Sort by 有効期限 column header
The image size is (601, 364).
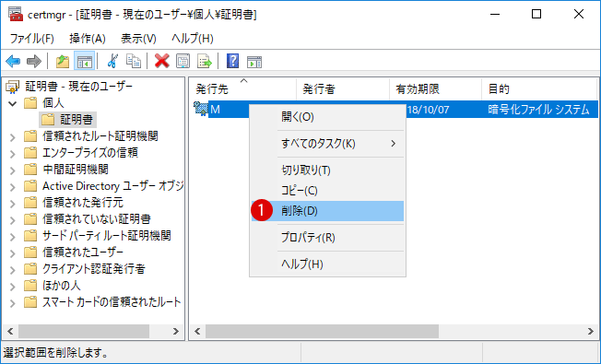point(435,89)
